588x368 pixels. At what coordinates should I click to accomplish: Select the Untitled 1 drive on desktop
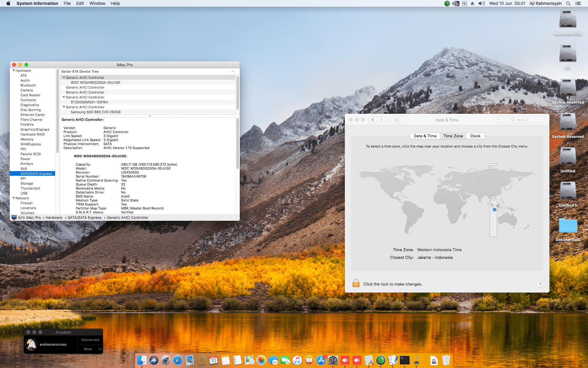pos(568,195)
